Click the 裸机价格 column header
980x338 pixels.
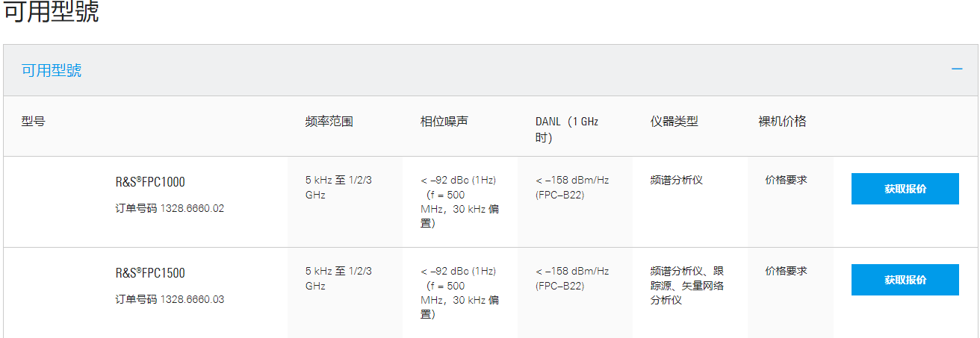click(782, 121)
